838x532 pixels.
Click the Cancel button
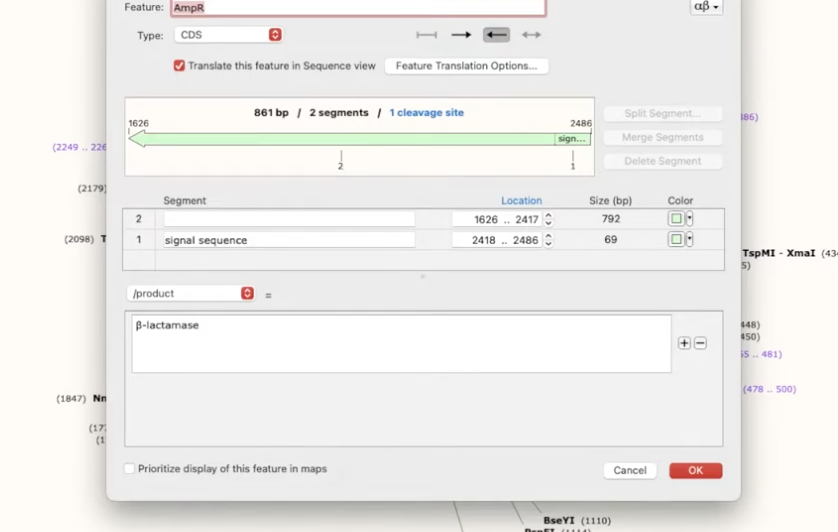tap(630, 471)
